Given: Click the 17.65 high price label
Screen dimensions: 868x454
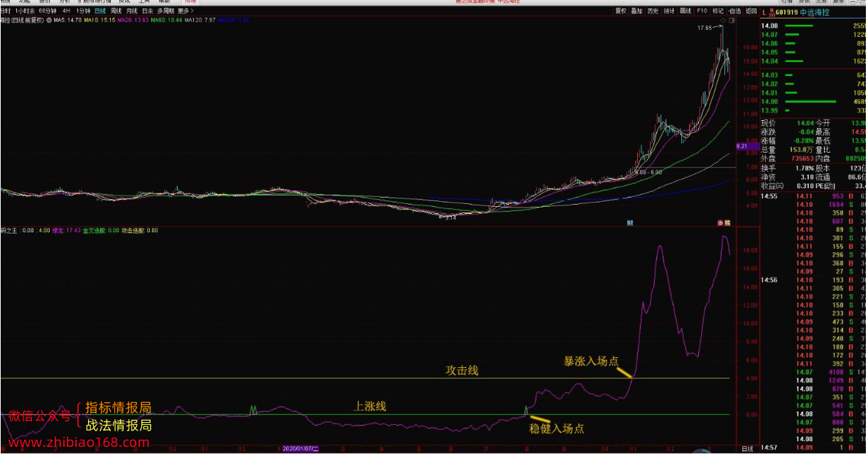Looking at the screenshot, I should (704, 28).
